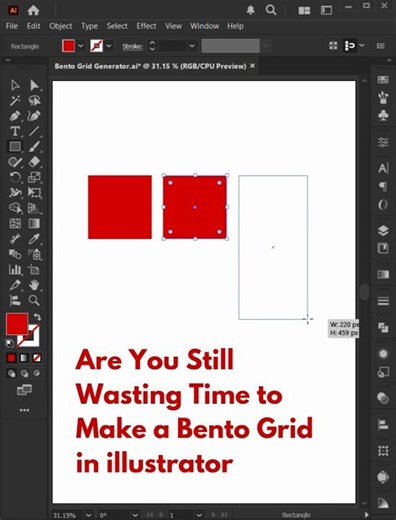Select the Eyedropper tool

click(x=34, y=239)
